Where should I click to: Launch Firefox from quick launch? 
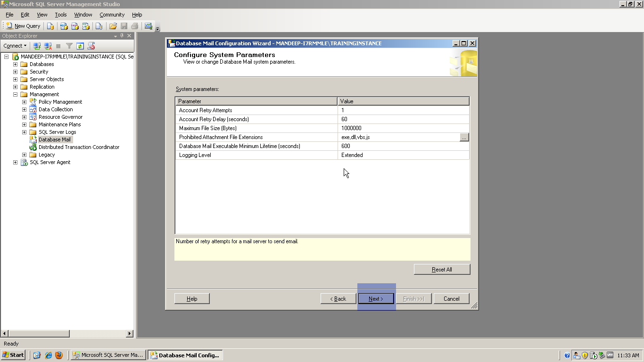pyautogui.click(x=59, y=355)
